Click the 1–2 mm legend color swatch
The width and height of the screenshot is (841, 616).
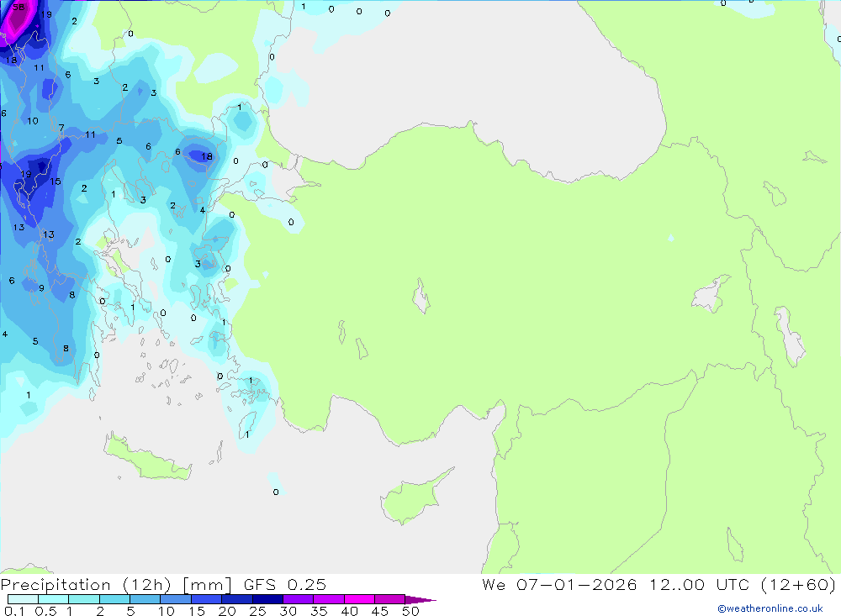[84, 599]
